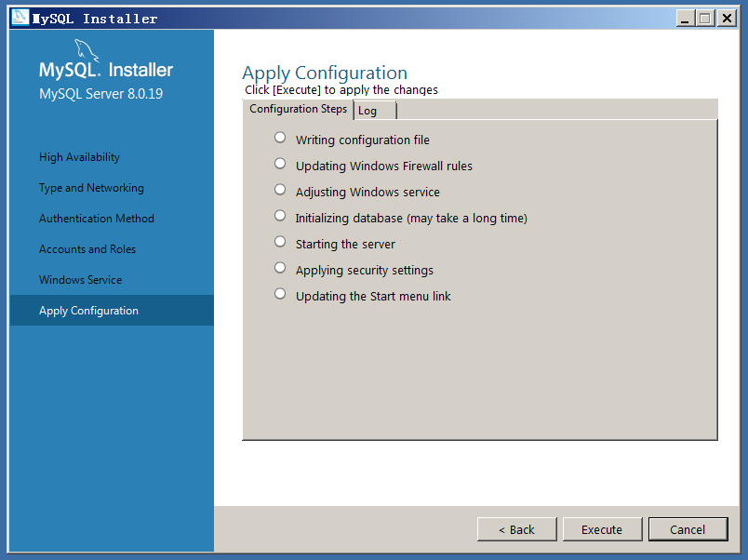The height and width of the screenshot is (560, 748).
Task: Click the 'MySQL. Installer' sidebar title text
Action: (106, 70)
